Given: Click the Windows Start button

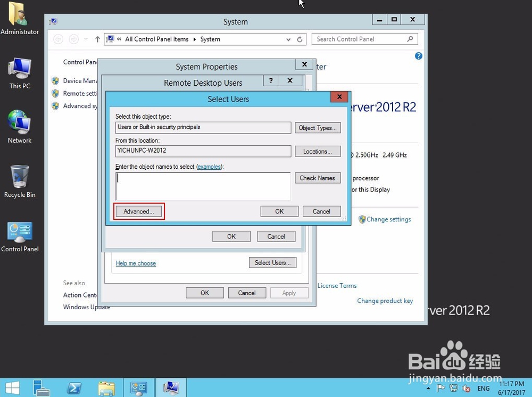Looking at the screenshot, I should tap(12, 388).
